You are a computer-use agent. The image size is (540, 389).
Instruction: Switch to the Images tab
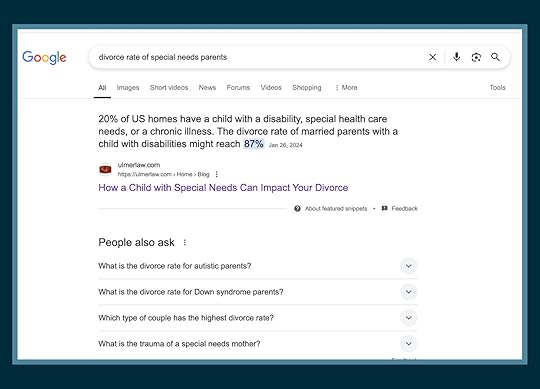128,87
